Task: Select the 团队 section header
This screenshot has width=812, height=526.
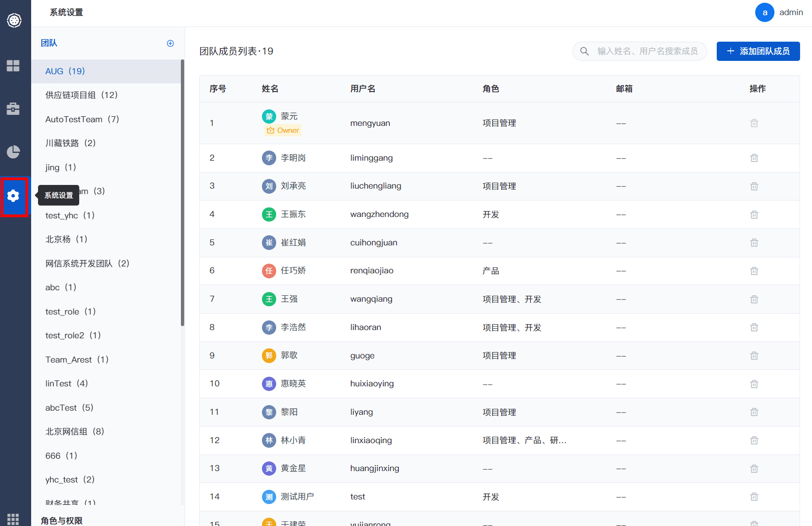Action: [x=49, y=43]
